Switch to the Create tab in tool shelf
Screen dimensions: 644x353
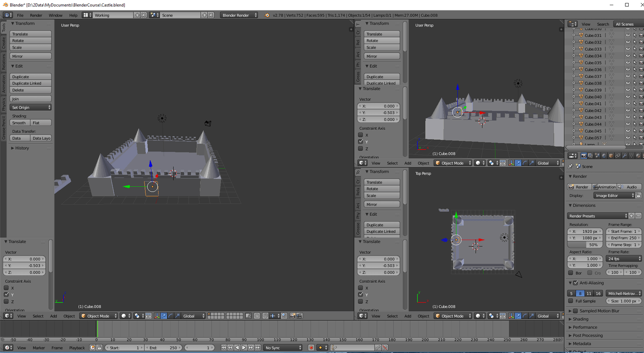point(3,43)
